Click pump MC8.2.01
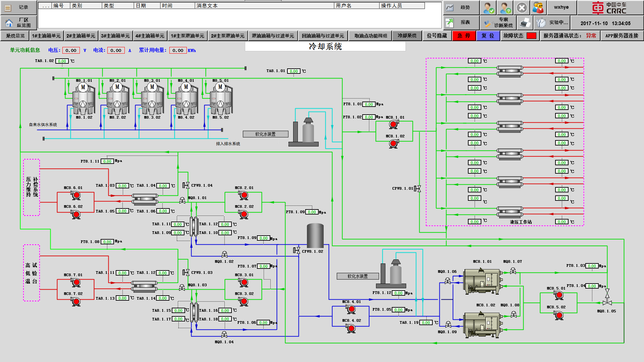 [244, 195]
